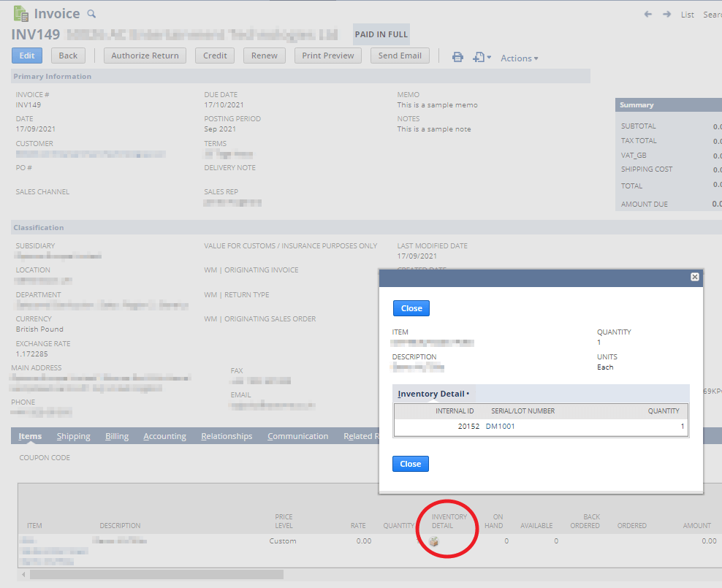The height and width of the screenshot is (588, 722).
Task: Open the new document dropdown icon
Action: coord(481,57)
